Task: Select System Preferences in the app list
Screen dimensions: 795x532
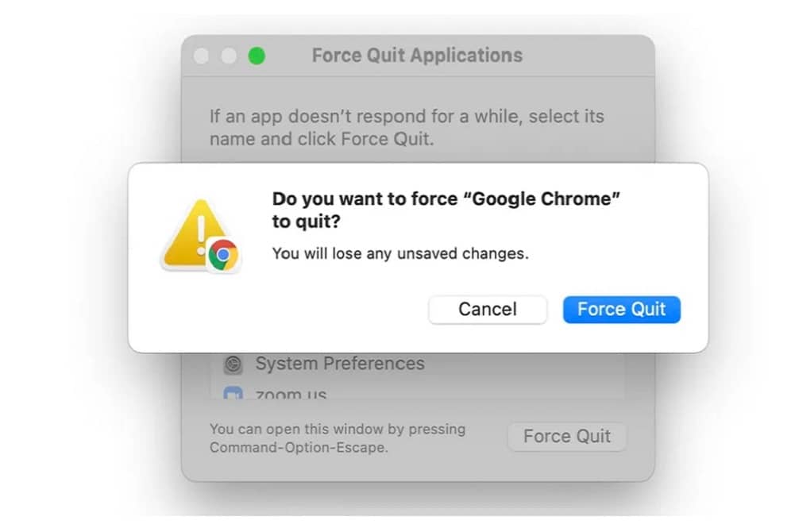Action: (x=339, y=364)
